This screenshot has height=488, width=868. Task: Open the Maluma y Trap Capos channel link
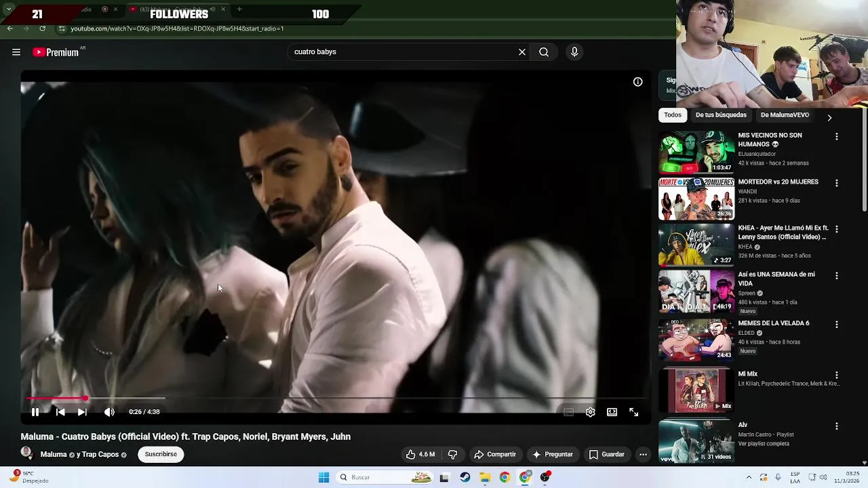tap(83, 455)
